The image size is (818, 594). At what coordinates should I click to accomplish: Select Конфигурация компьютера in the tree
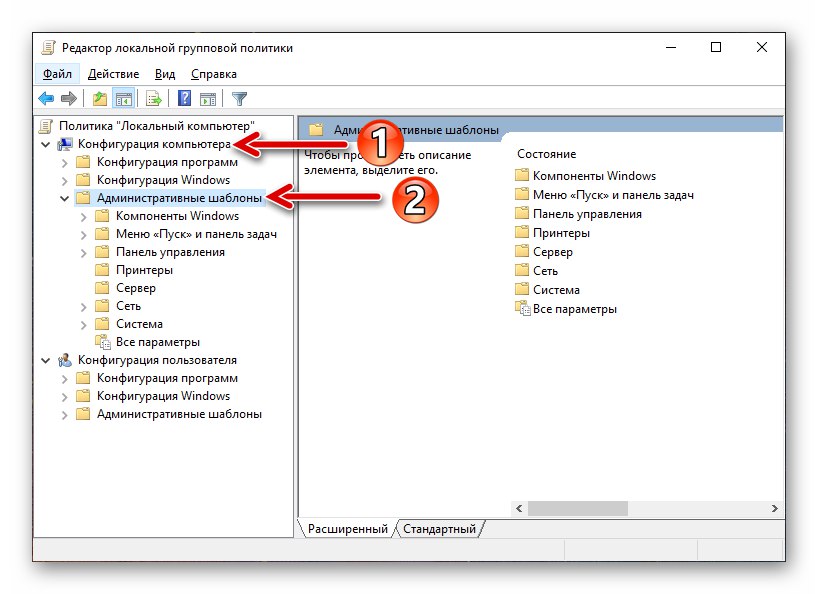[x=154, y=144]
